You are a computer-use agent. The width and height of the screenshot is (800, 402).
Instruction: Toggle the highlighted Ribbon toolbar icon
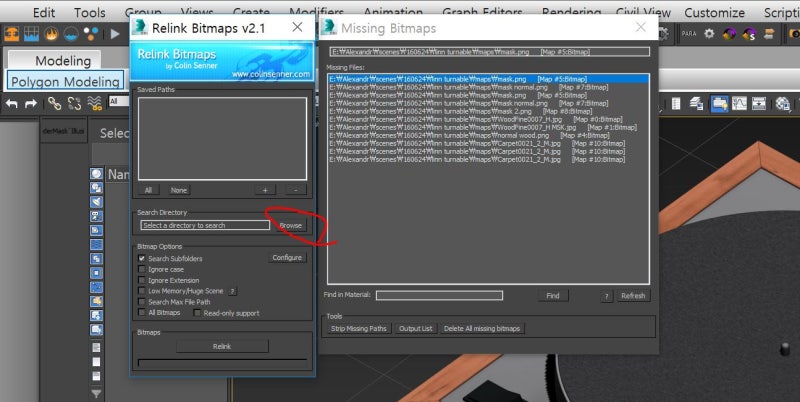[720, 104]
